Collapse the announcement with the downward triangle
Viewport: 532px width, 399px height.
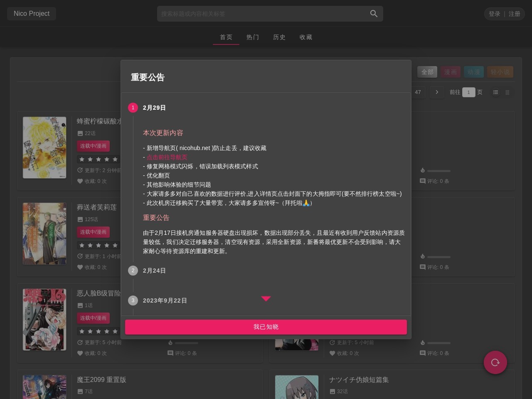[x=266, y=298]
